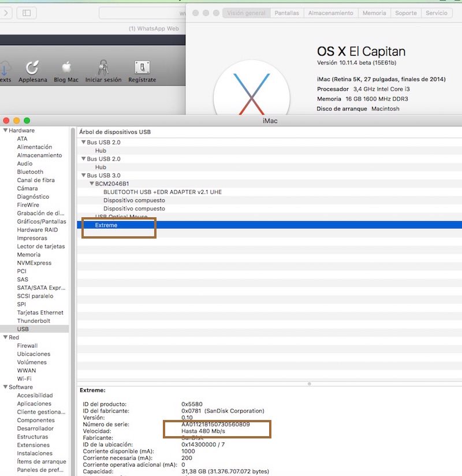
Task: Click the sidebar vertical scrollbar
Action: coord(73,302)
